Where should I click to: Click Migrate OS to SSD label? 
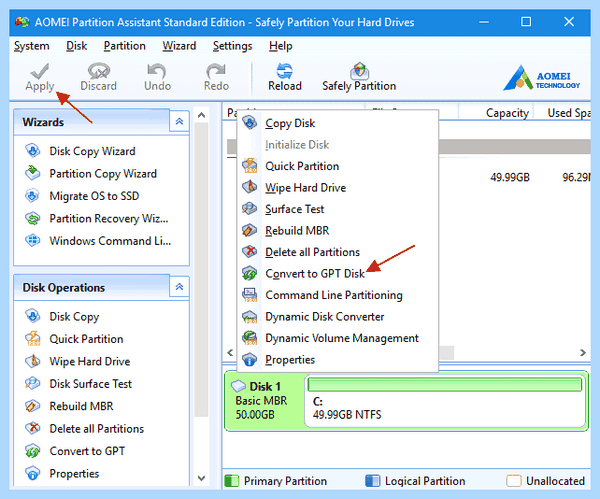click(94, 196)
